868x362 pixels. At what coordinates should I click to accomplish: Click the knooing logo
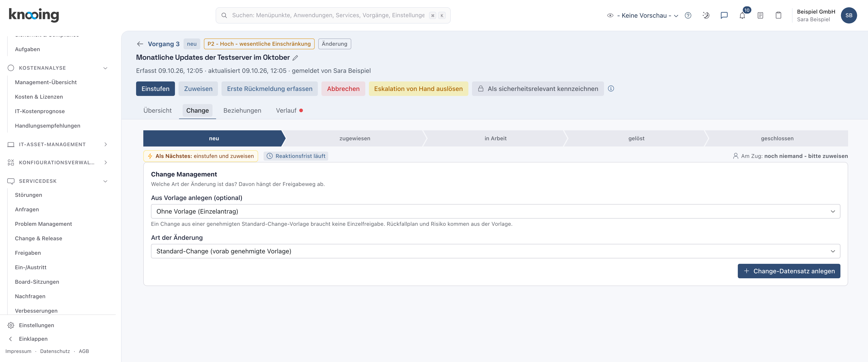[34, 15]
